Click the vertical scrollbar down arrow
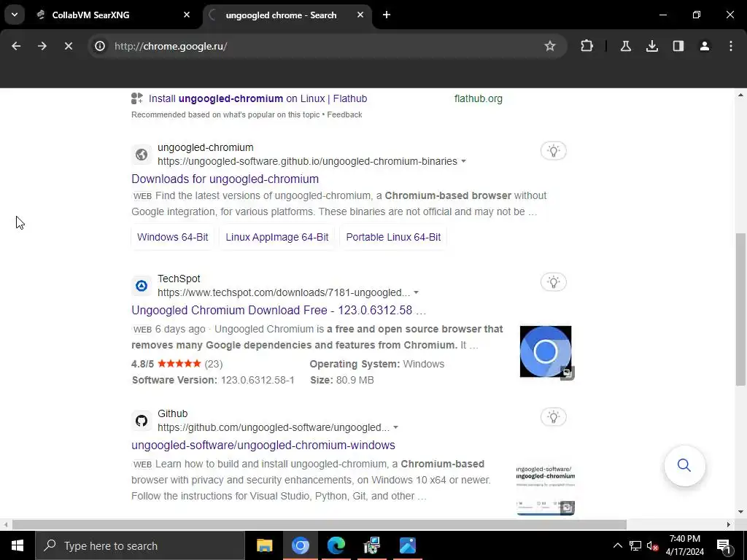 [x=740, y=513]
